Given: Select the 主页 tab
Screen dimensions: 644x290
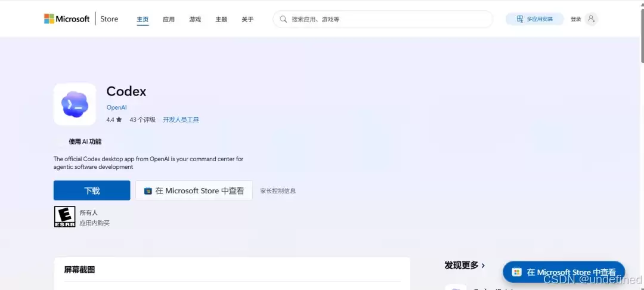Looking at the screenshot, I should click(143, 19).
